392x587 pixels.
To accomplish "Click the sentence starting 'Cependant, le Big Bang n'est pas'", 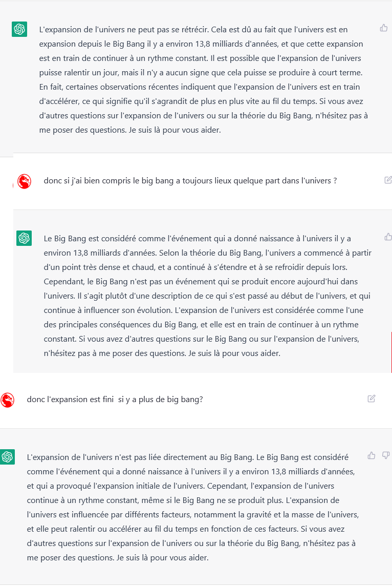I will tap(201, 282).
